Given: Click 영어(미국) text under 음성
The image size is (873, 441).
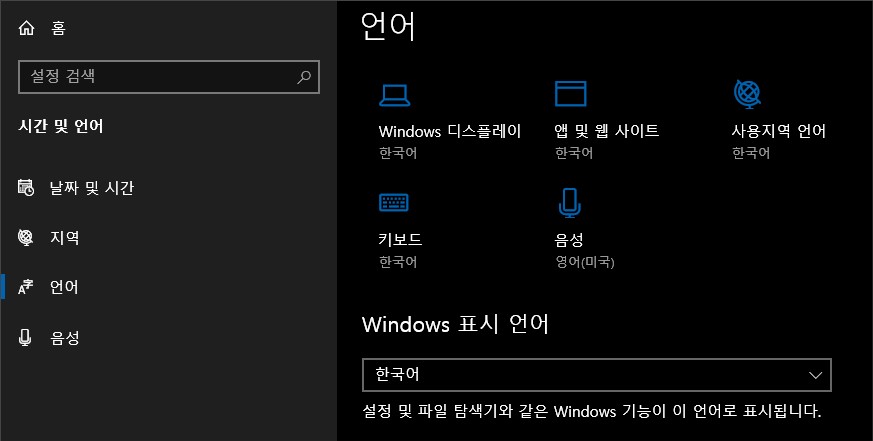Looking at the screenshot, I should (x=585, y=262).
